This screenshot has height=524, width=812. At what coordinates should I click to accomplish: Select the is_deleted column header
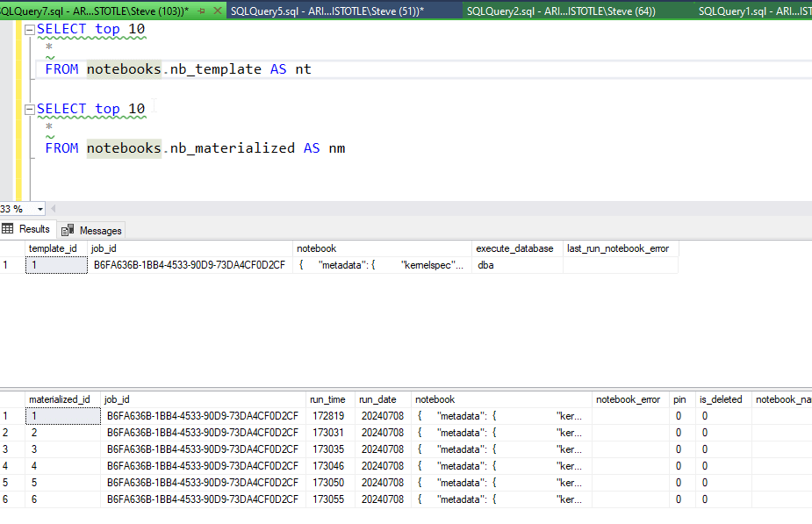(x=723, y=399)
